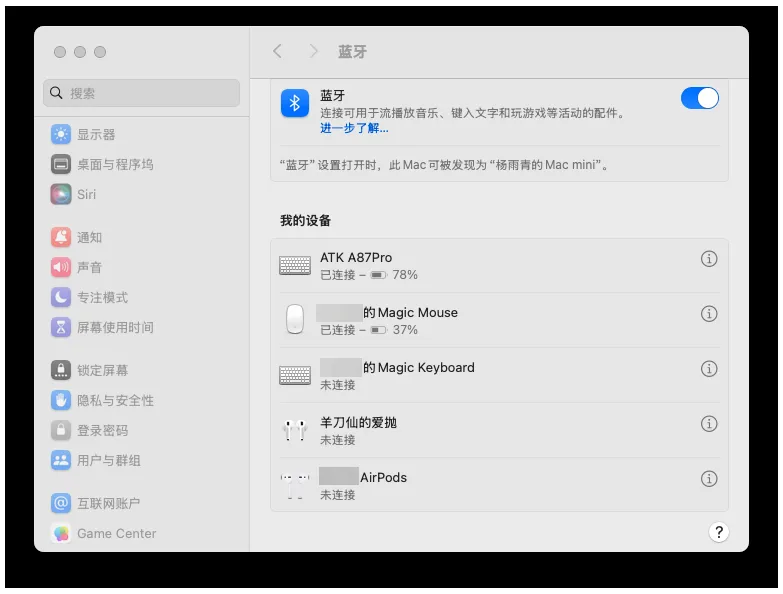783x594 pixels.
Task: Open Game Center in the sidebar
Action: [116, 533]
